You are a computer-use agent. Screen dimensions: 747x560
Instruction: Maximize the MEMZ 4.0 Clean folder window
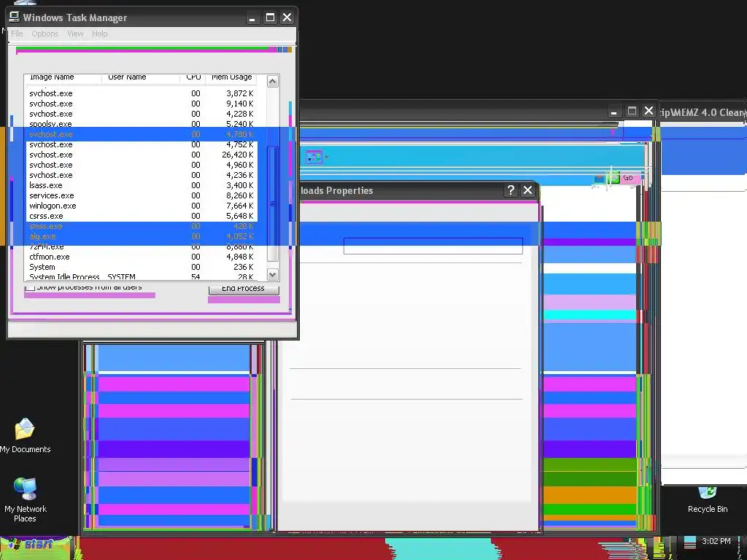coord(632,111)
